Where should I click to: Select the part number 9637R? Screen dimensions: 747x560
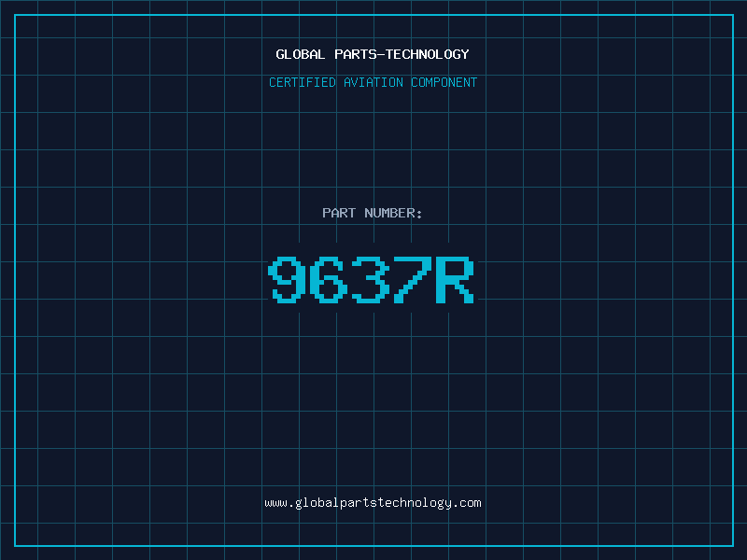tap(371, 280)
